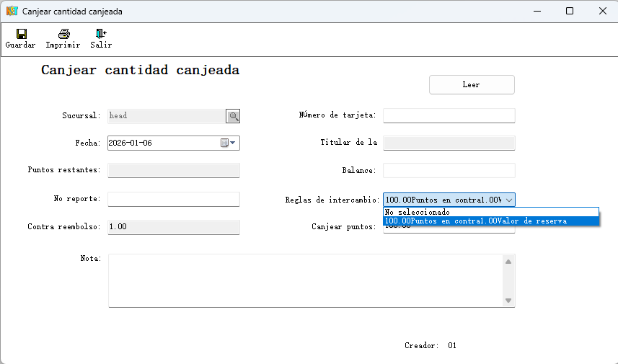Screen dimensions: 618x364
Task: Click the Guardar save icon
Action: [21, 34]
